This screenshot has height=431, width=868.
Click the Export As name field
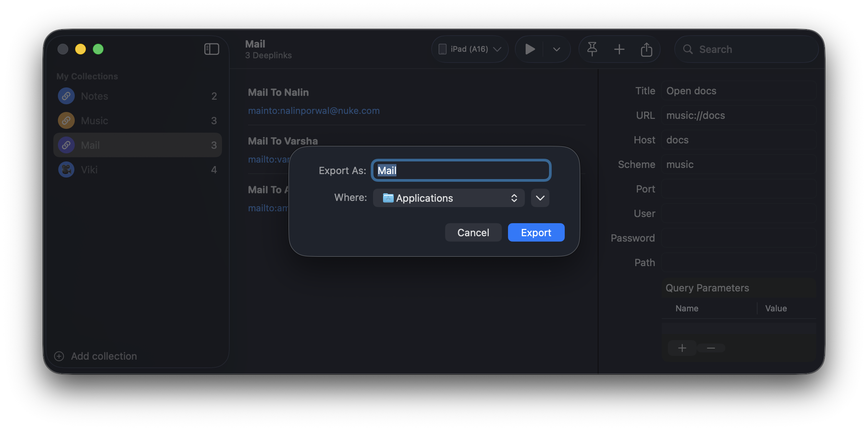point(461,170)
